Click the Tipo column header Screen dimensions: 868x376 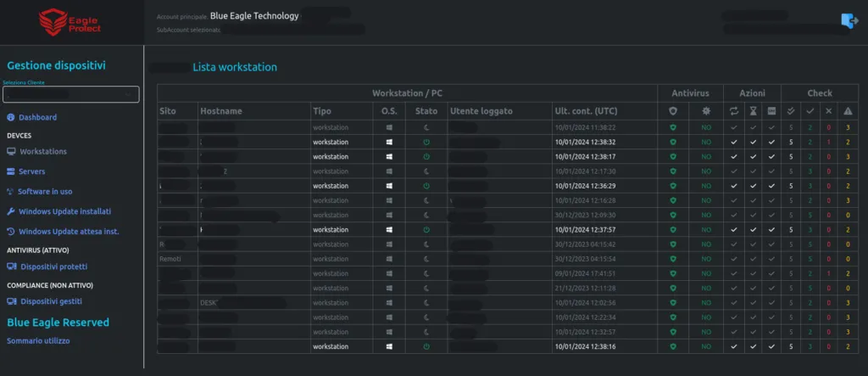322,111
